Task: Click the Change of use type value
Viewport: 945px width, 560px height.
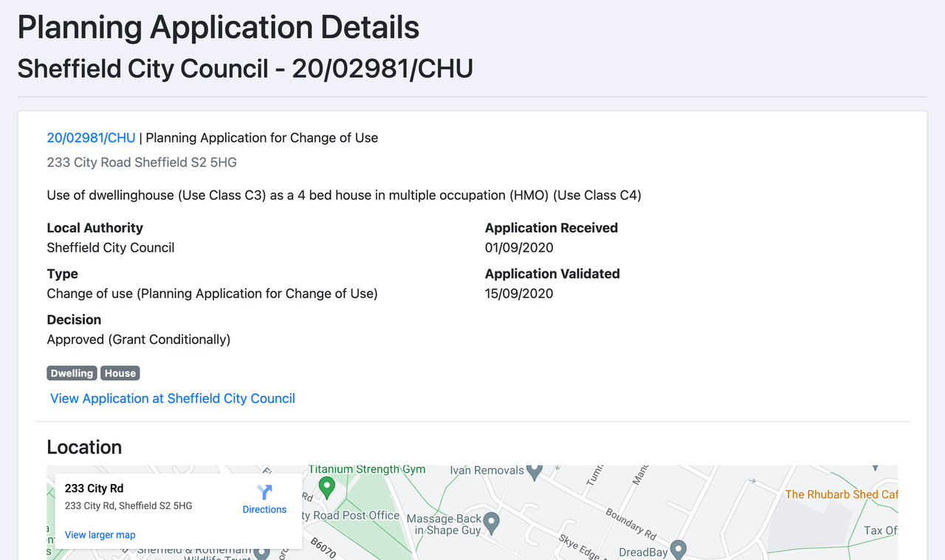Action: [x=212, y=294]
